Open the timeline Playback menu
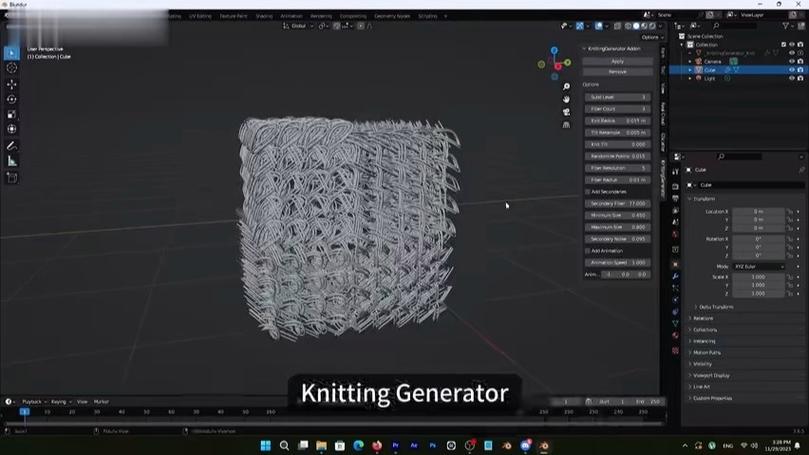The image size is (809, 455). 34,401
